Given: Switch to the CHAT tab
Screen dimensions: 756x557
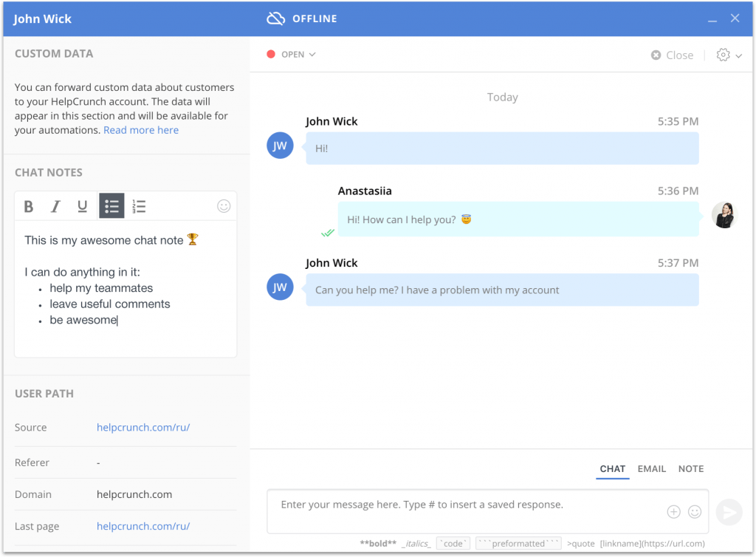Looking at the screenshot, I should pyautogui.click(x=612, y=469).
